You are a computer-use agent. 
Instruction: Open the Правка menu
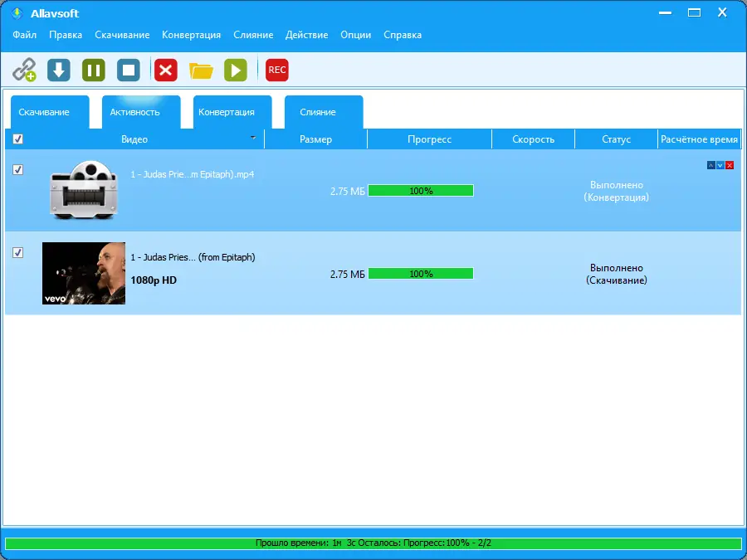66,35
